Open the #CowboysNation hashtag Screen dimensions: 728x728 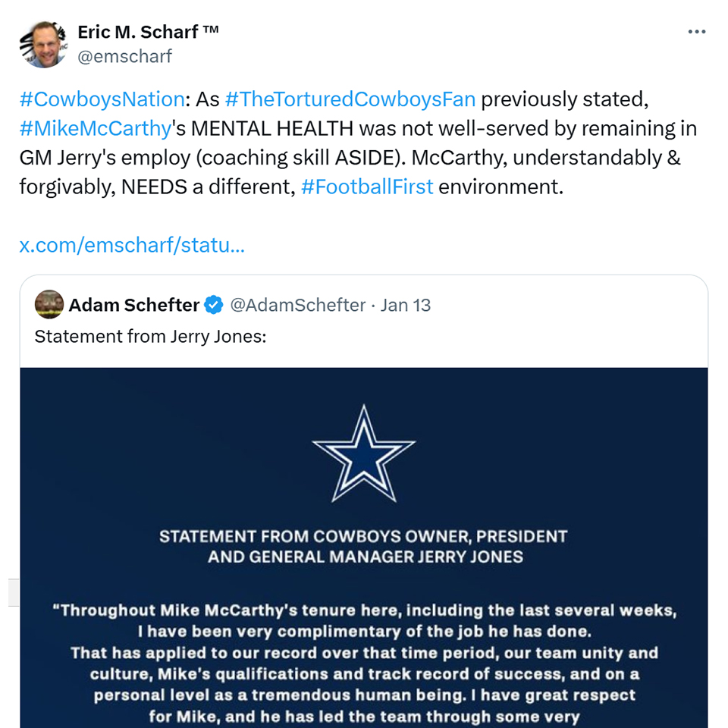[x=102, y=99]
